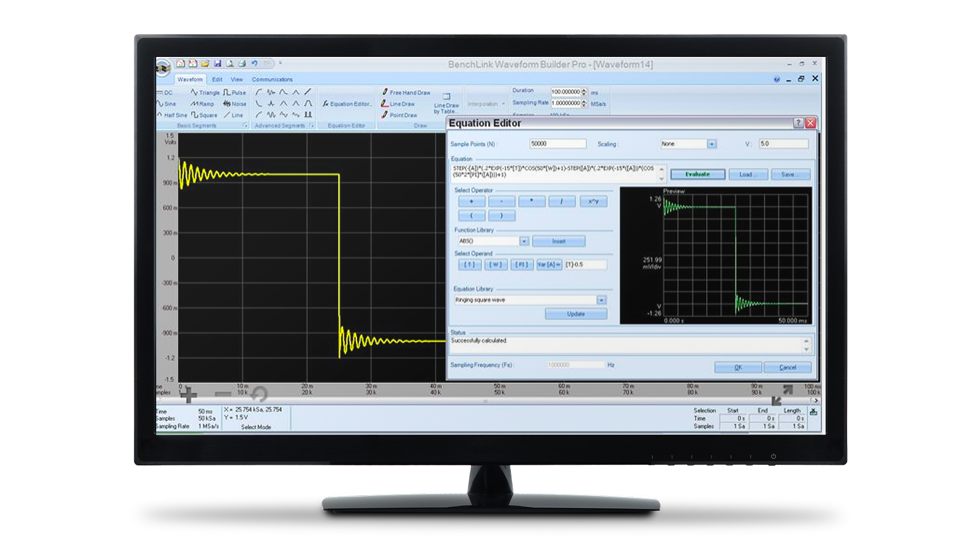
Task: Click OK in Equation Editor
Action: coord(738,367)
